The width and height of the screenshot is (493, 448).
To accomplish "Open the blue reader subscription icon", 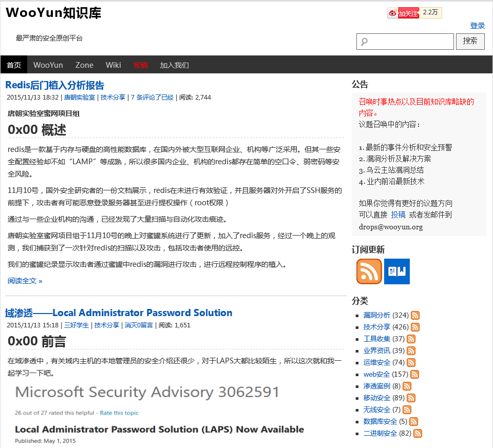I will (397, 271).
